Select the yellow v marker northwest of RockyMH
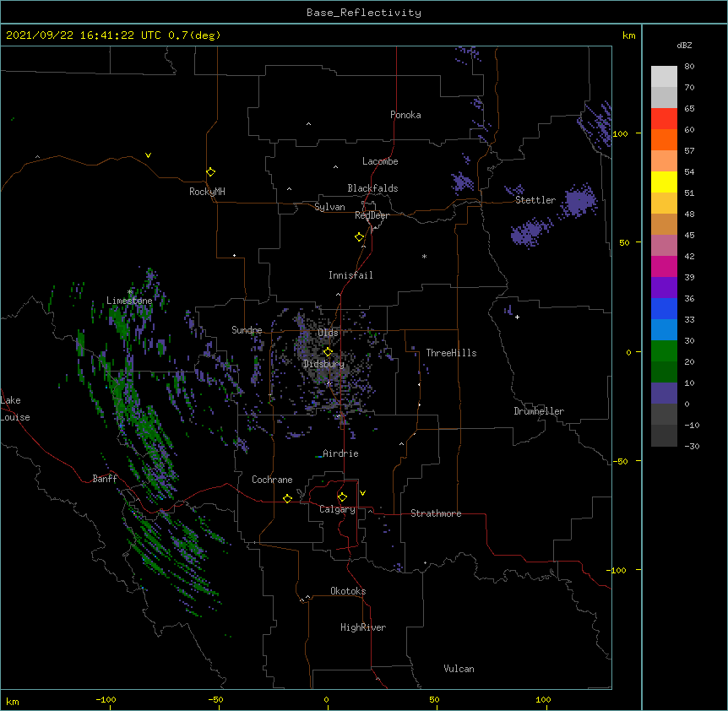728x711 pixels. (x=148, y=155)
